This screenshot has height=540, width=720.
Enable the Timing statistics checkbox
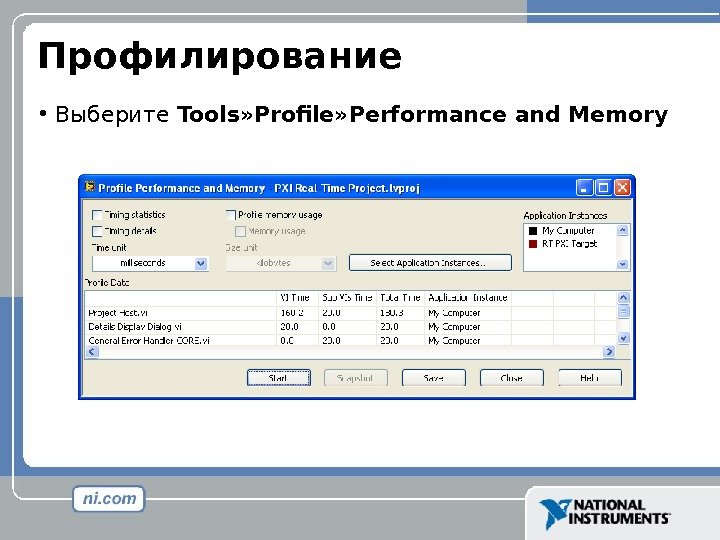pos(97,215)
